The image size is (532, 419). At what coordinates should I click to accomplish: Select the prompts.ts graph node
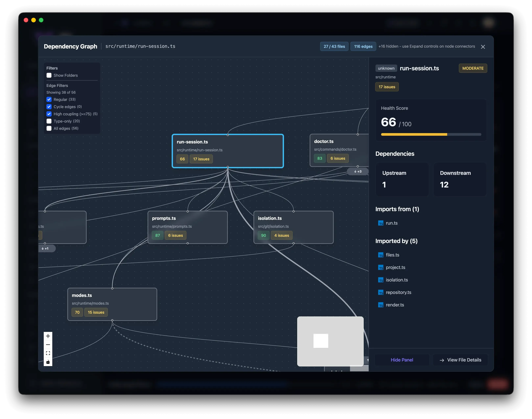[x=188, y=227]
